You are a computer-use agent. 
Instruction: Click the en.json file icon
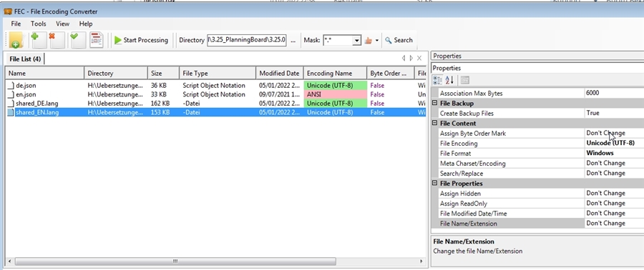[x=11, y=94]
